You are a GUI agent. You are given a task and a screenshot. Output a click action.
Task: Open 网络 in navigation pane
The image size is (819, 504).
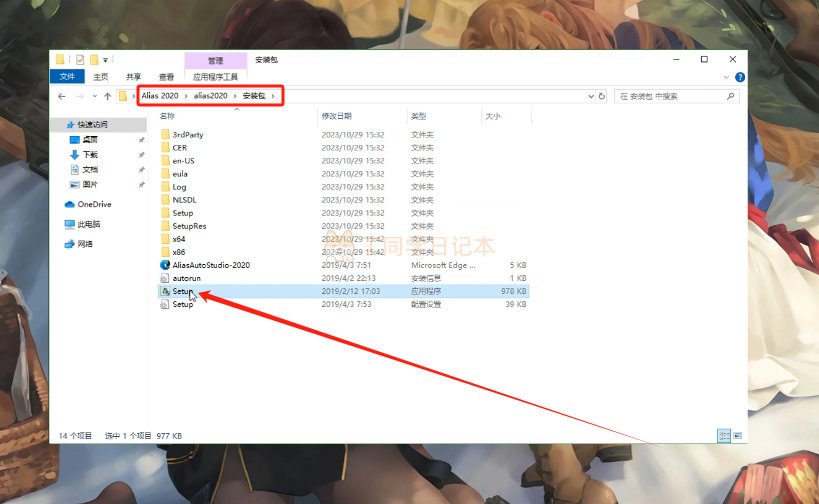click(78, 244)
